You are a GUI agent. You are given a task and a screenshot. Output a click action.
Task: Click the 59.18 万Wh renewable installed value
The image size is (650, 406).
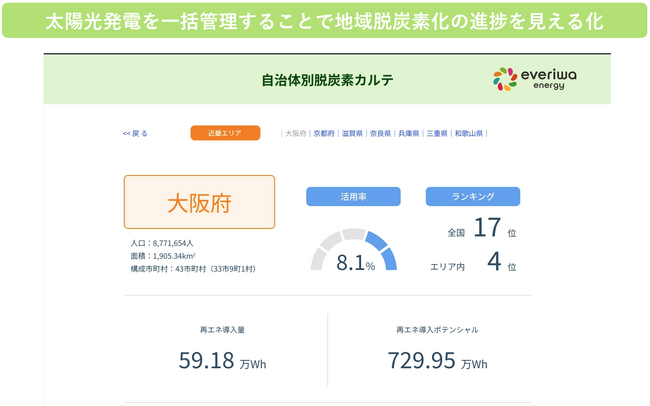222,361
